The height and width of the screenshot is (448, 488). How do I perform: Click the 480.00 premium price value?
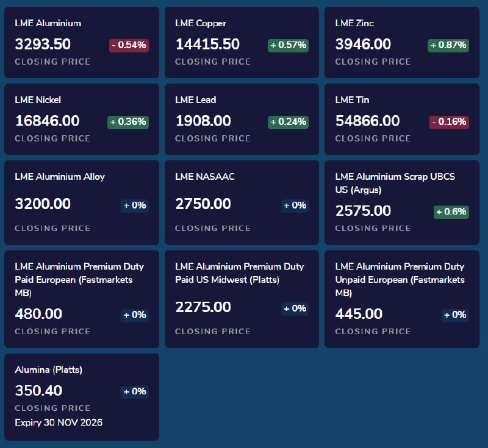click(x=38, y=314)
